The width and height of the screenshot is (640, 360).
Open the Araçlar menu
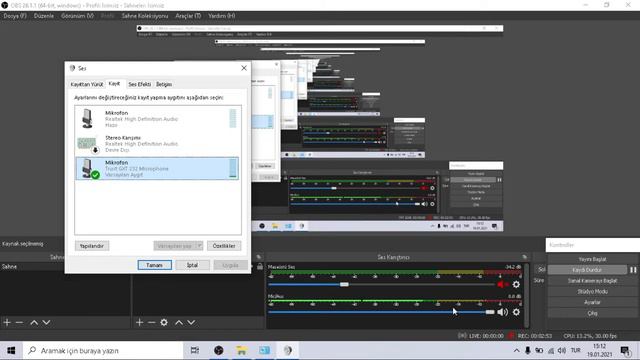tap(188, 16)
